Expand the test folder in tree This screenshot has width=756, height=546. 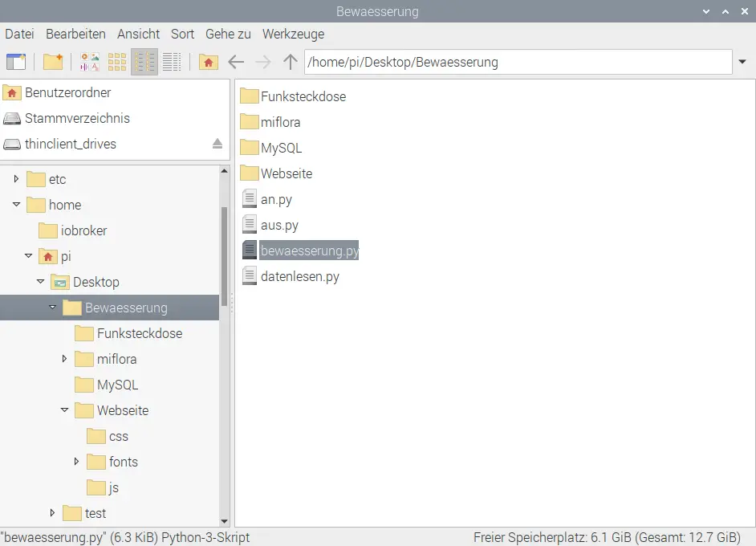click(52, 513)
